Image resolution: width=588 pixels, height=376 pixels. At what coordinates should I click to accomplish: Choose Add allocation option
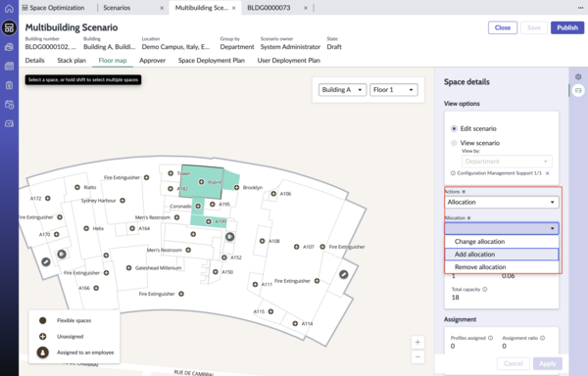[502, 255]
